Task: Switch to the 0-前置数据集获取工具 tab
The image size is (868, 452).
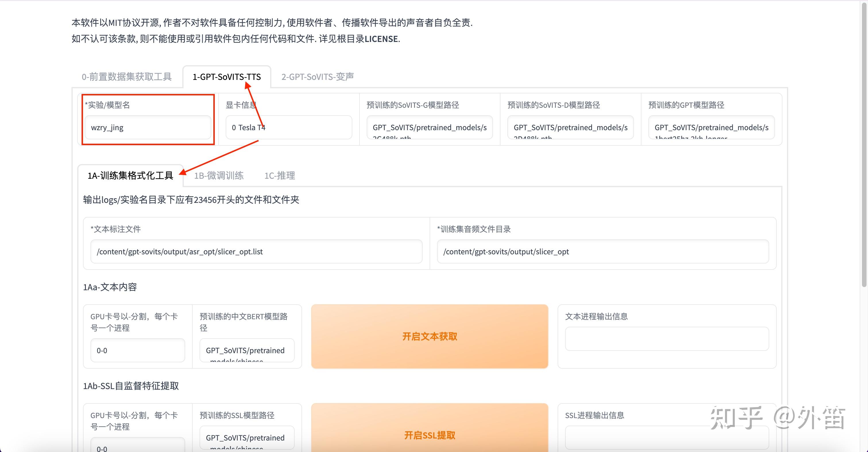Action: point(126,77)
